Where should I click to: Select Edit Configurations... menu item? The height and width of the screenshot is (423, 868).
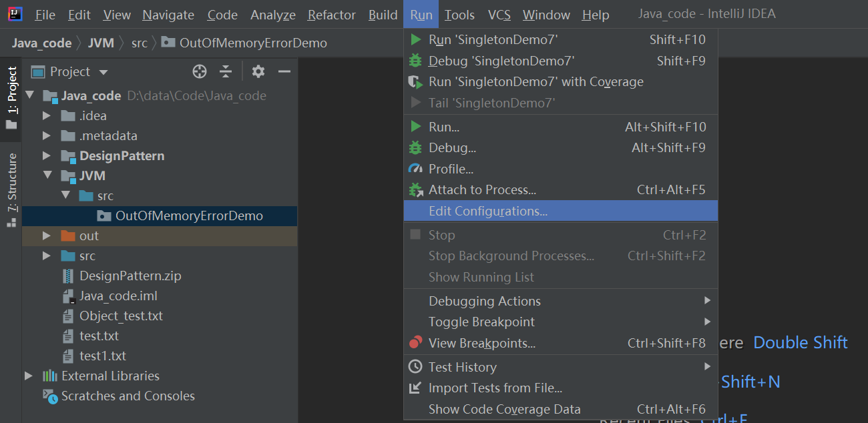tap(561, 211)
